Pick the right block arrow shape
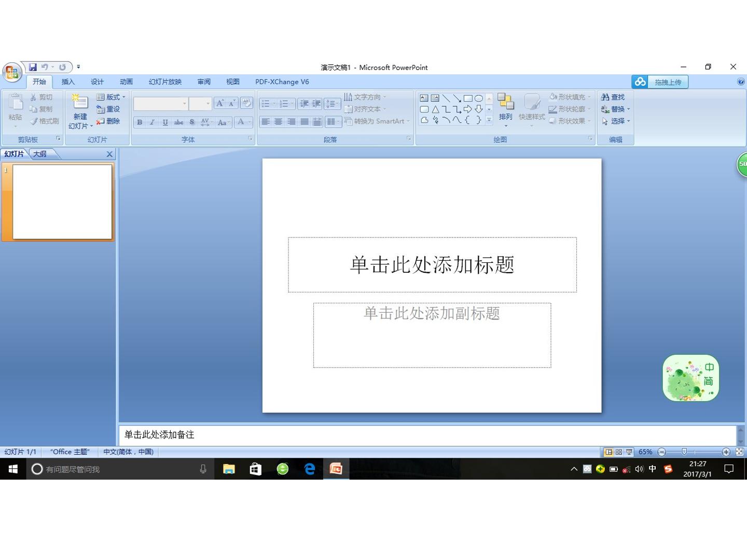Image resolution: width=747 pixels, height=560 pixels. [467, 109]
